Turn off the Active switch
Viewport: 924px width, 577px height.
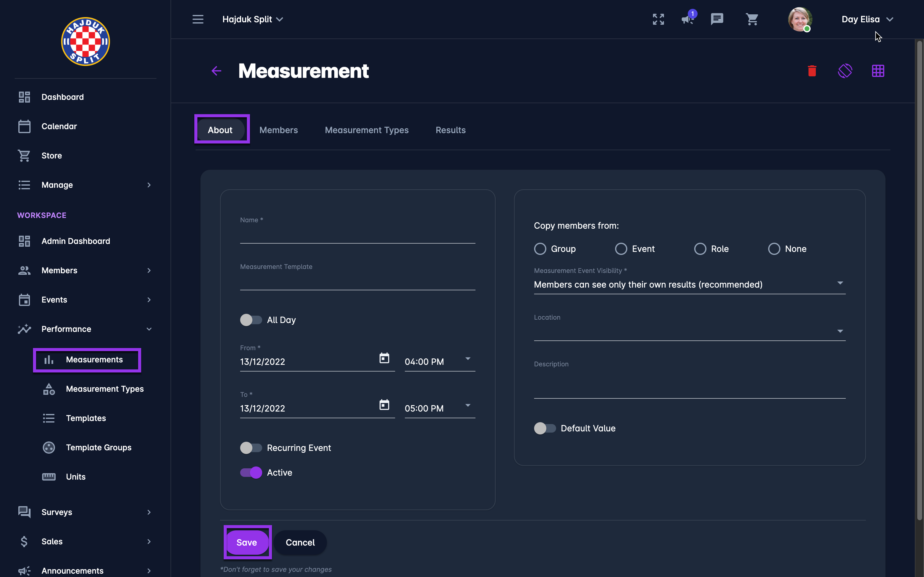[x=251, y=473]
